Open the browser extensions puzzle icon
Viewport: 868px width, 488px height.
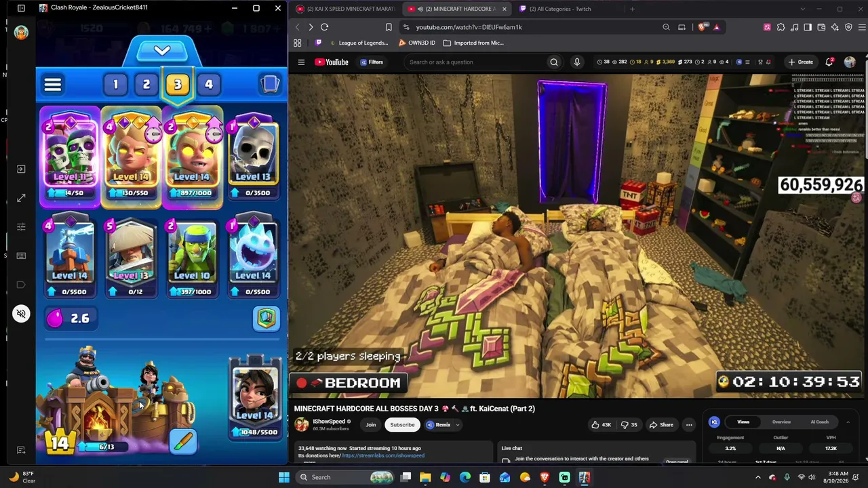pos(781,27)
